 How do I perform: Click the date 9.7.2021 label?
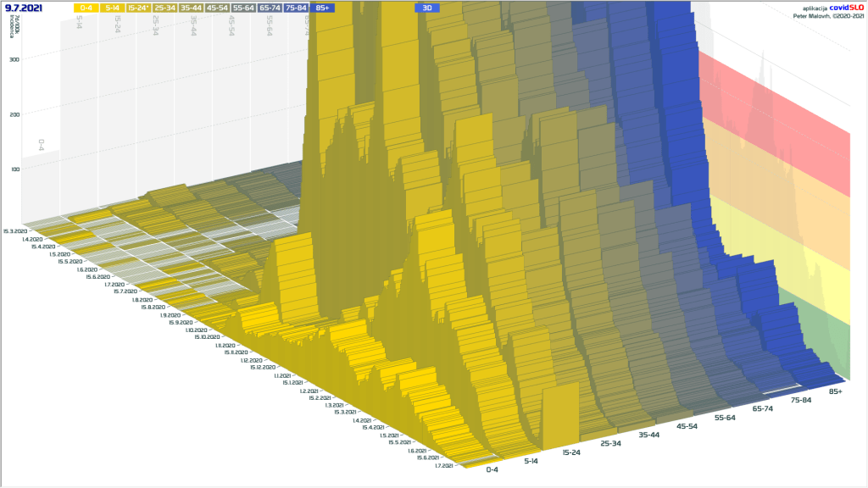tap(25, 8)
